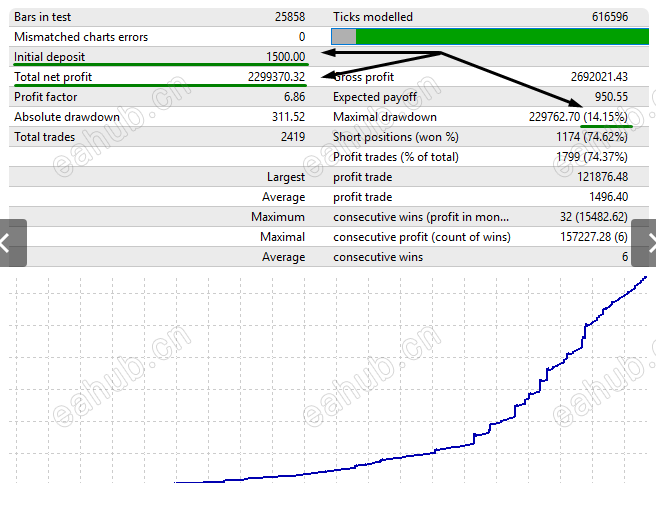Select the net profit value 2299370.32
Viewport: 656px width, 506px height.
276,77
